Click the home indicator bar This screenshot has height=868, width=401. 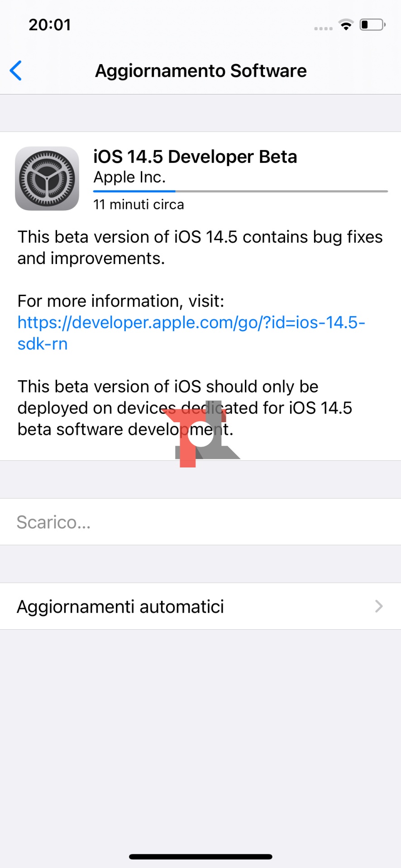[x=200, y=857]
